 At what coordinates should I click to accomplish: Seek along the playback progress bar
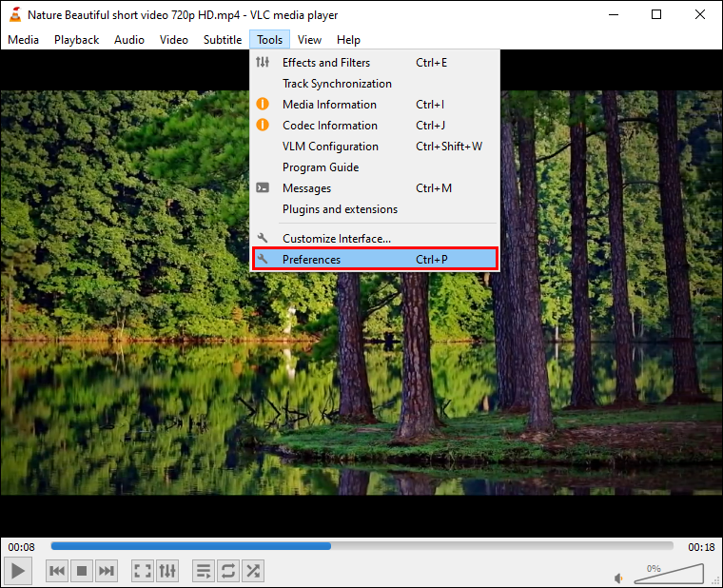click(x=361, y=546)
